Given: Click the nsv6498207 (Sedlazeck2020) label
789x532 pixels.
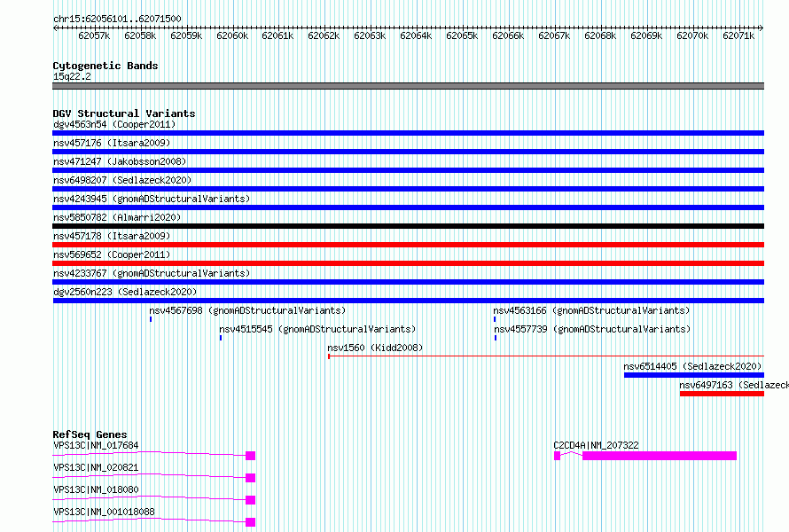Looking at the screenshot, I should point(122,180).
